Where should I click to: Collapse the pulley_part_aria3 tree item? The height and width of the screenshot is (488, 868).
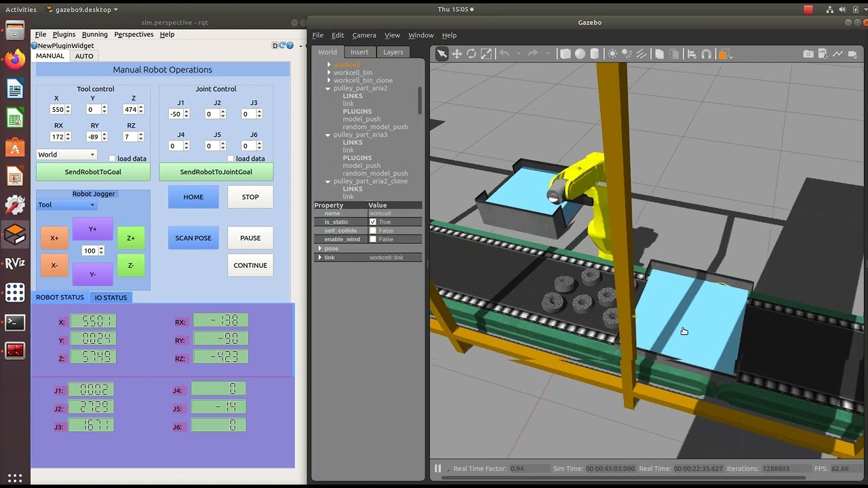coord(328,135)
